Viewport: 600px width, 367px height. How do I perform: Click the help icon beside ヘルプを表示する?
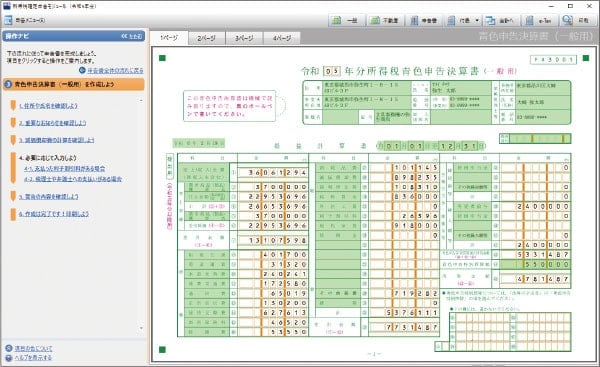click(9, 358)
